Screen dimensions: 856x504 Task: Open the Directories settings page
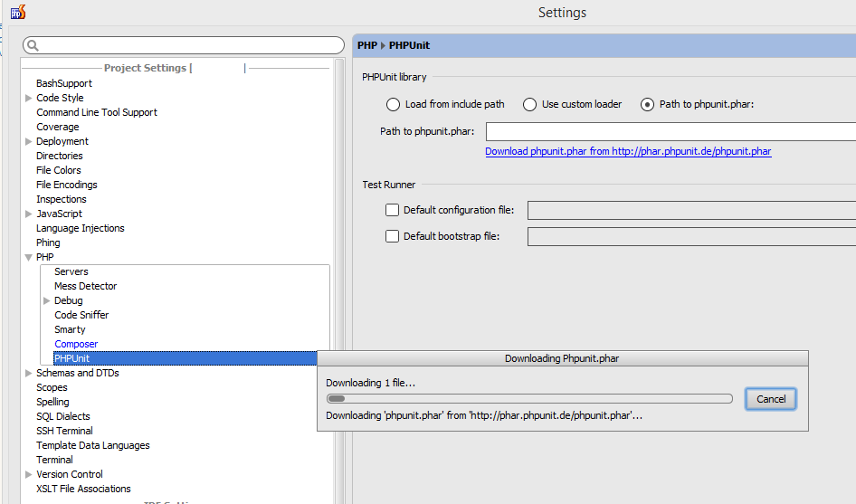click(x=60, y=156)
